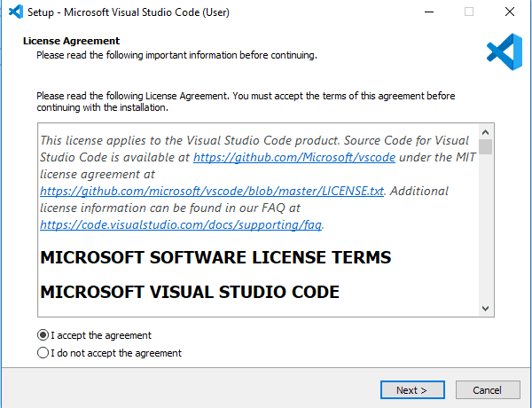The width and height of the screenshot is (532, 408).
Task: Click the scrollbar track below the thumb
Action: point(486,231)
